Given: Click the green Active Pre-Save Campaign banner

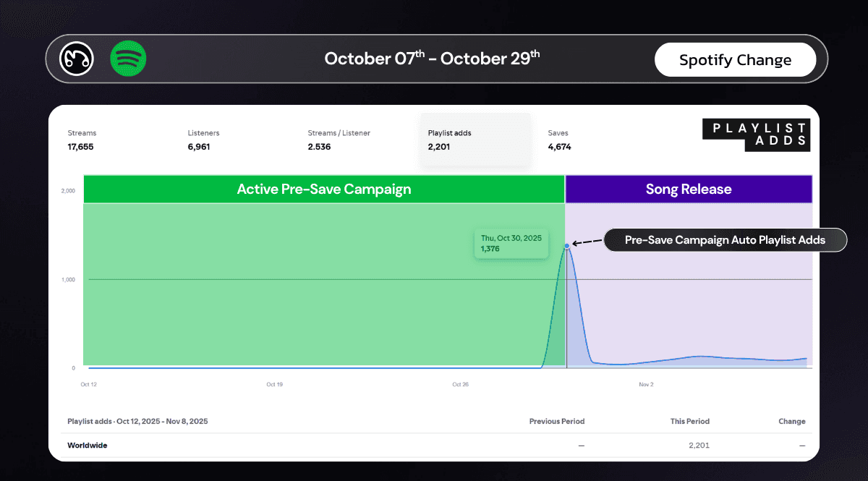Looking at the screenshot, I should click(x=324, y=189).
